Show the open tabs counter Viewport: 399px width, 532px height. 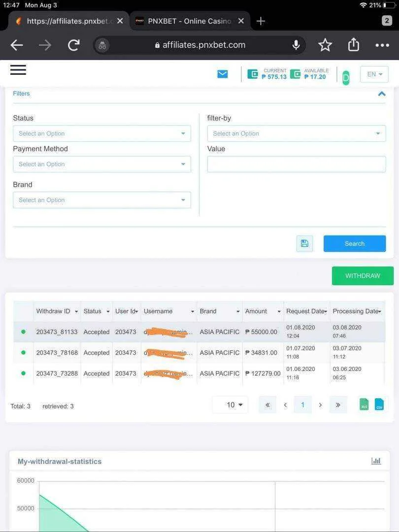(387, 21)
